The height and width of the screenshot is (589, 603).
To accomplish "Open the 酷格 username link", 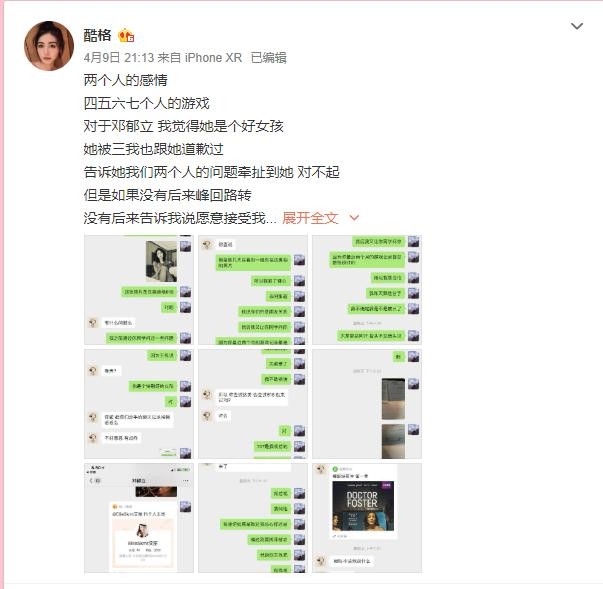I will [x=98, y=35].
